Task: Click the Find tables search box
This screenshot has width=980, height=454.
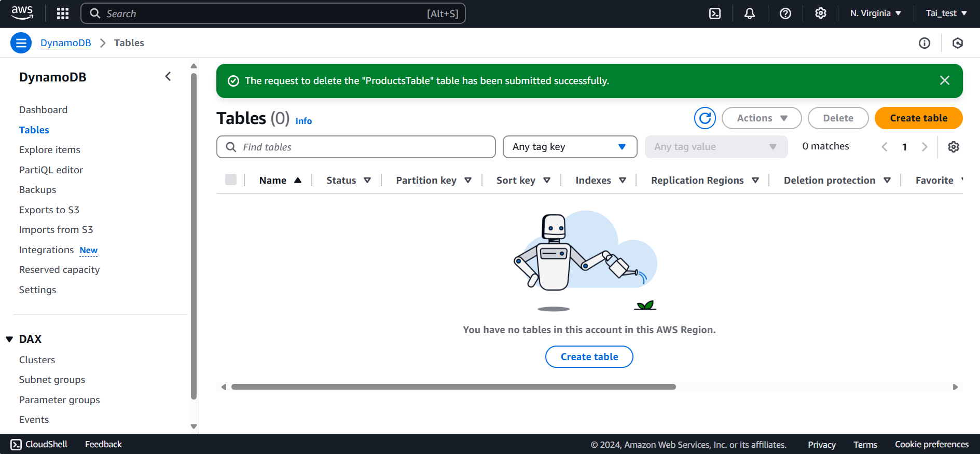Action: [x=356, y=147]
